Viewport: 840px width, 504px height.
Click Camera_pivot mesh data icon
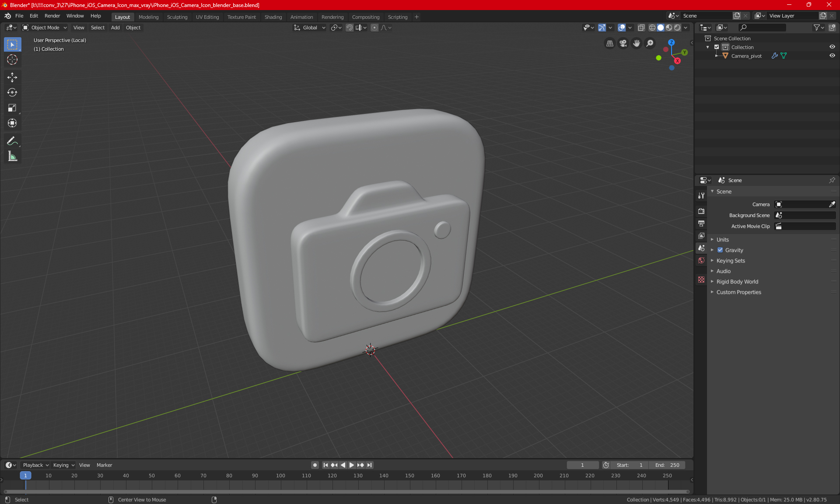(x=784, y=56)
